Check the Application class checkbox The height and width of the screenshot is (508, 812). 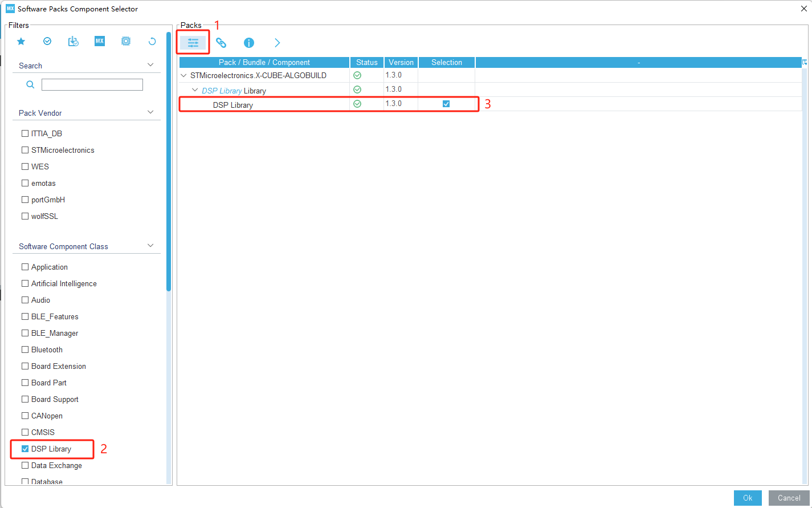25,267
